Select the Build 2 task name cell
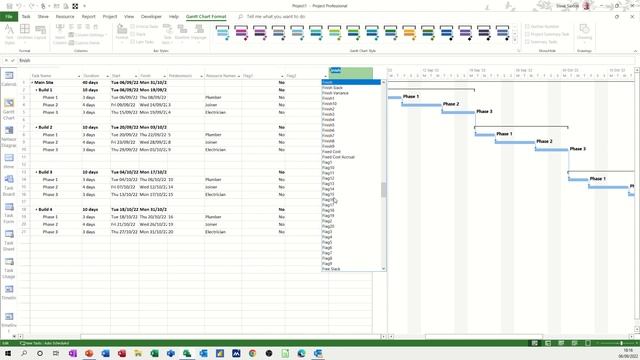Viewport: 640px width, 360px height. pos(56,127)
